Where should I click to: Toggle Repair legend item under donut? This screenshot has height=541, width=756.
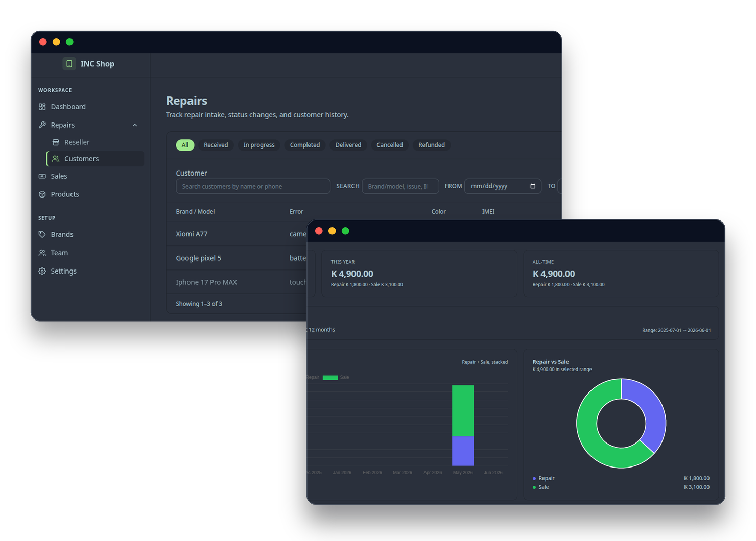[544, 478]
